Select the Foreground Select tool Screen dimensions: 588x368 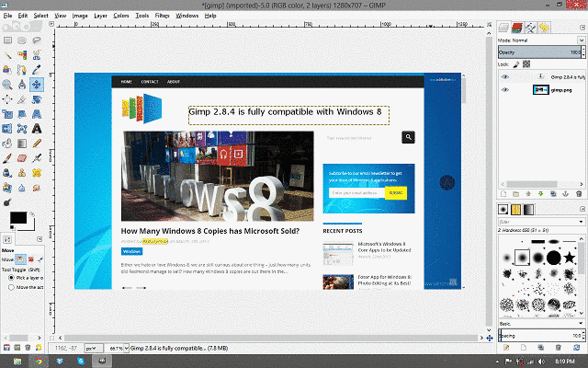pyautogui.click(x=7, y=70)
